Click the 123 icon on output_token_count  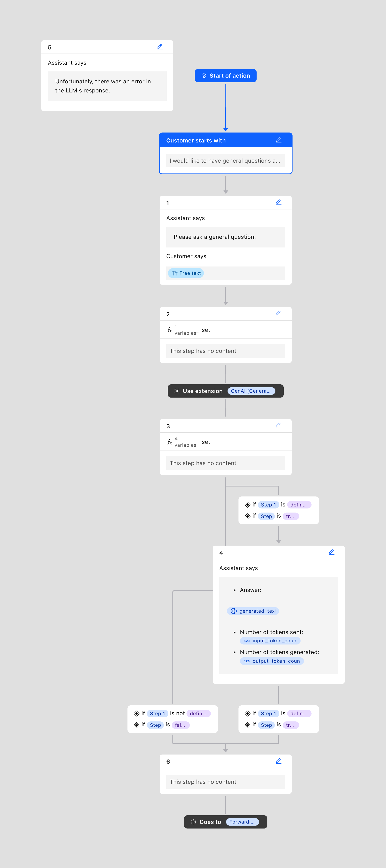point(247,661)
